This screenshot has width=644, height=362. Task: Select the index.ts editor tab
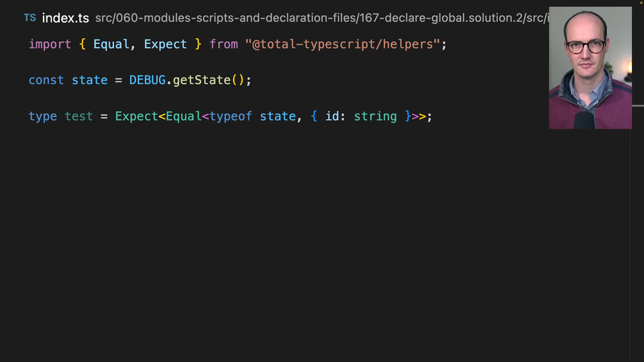tap(65, 18)
